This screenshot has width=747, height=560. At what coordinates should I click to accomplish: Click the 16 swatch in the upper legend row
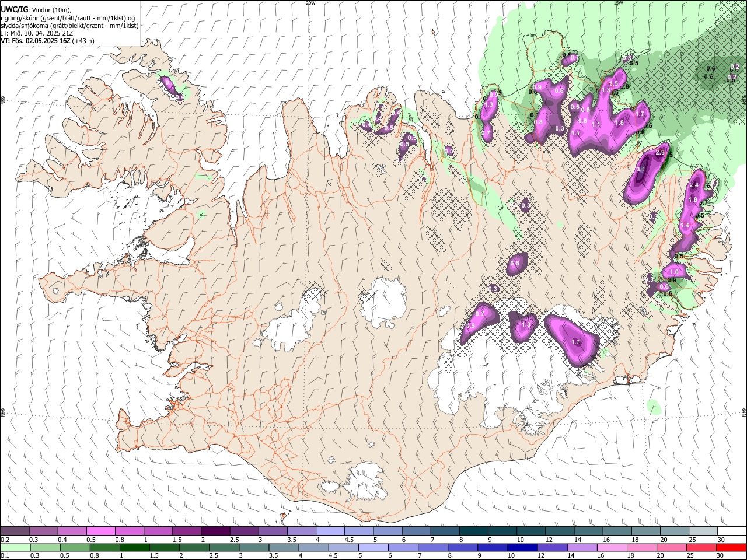tap(616, 531)
